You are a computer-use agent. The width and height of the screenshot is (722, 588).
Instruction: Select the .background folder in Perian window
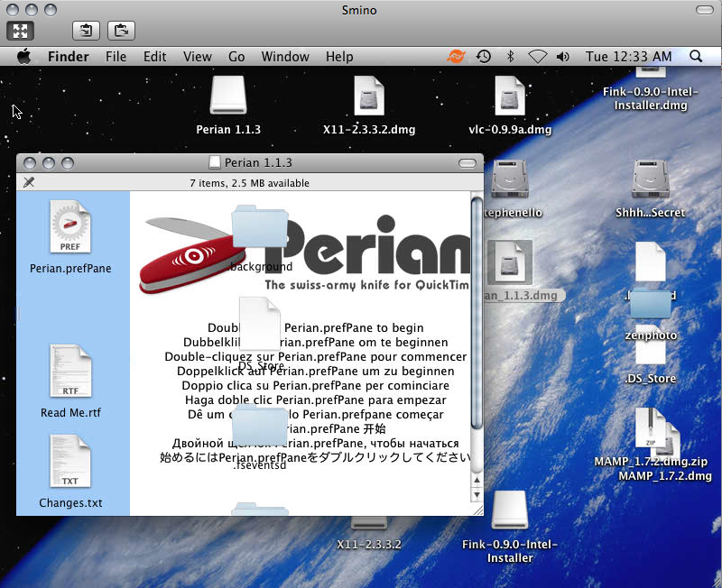(260, 227)
